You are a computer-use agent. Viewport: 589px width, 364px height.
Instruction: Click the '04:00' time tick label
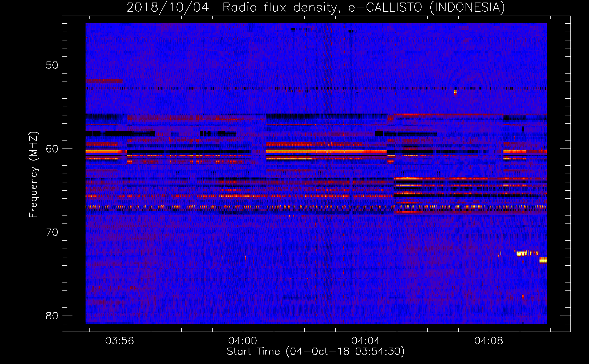[x=243, y=341]
